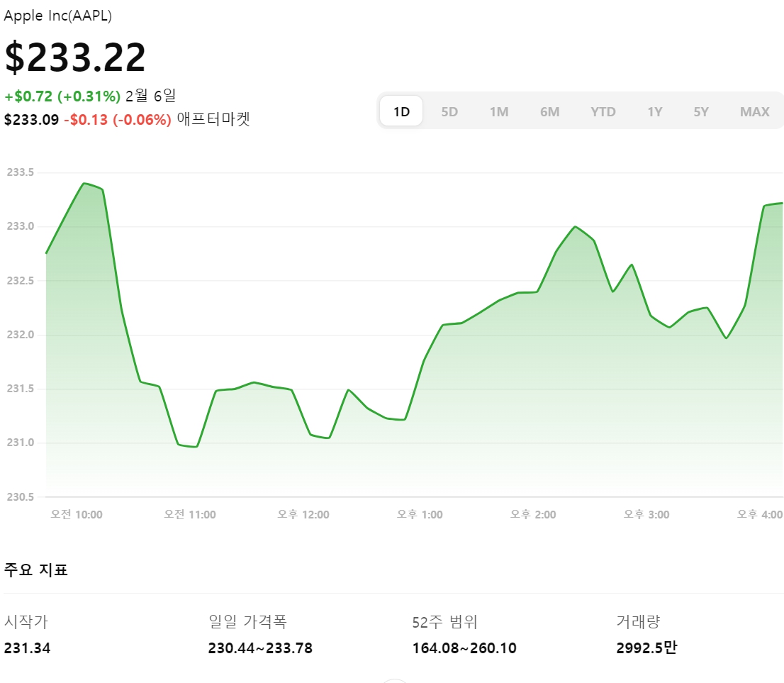Click the 일일 가격폭 label

[x=247, y=621]
